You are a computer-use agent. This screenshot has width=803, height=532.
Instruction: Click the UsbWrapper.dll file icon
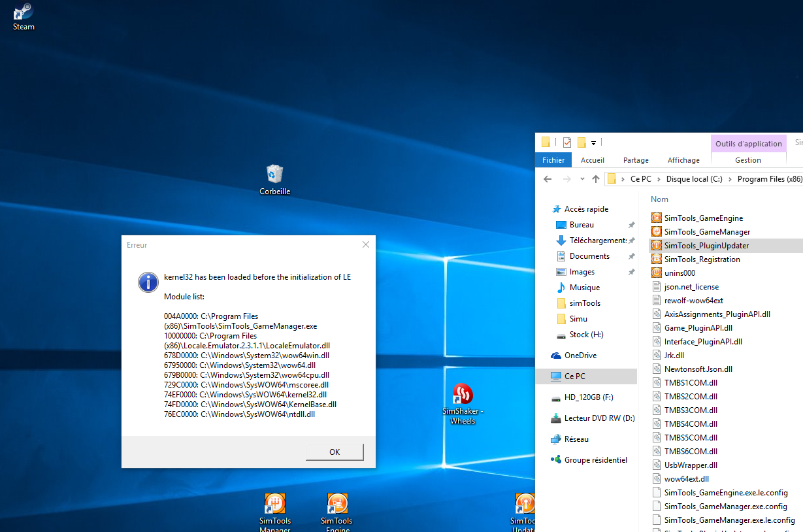click(657, 465)
